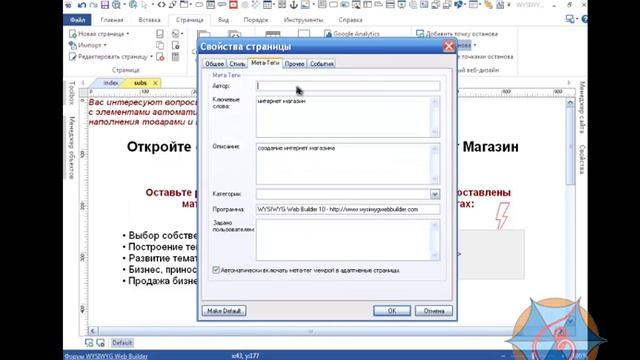Open the category combo box dropdown
640x360 pixels.
tap(435, 194)
